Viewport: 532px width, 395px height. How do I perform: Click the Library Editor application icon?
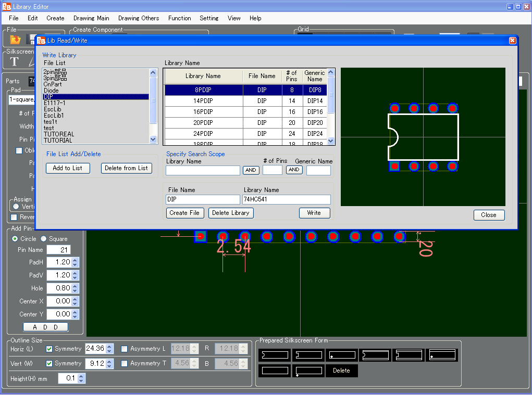click(6, 6)
